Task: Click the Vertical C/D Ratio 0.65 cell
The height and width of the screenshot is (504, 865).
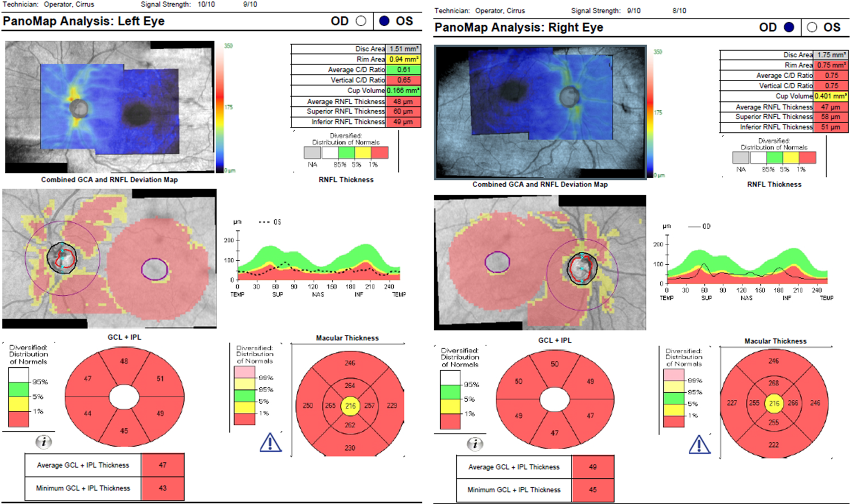Action: click(403, 80)
